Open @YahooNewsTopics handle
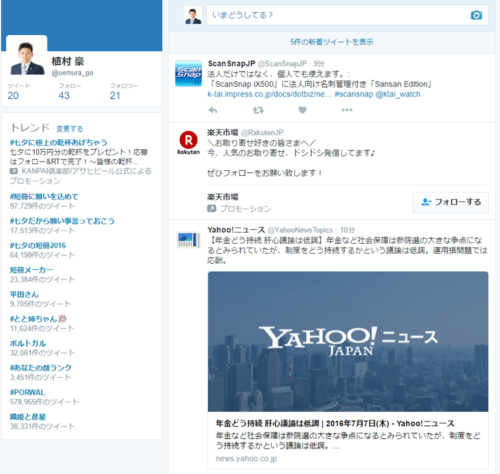Viewport: 500px width, 474px height. click(x=300, y=230)
